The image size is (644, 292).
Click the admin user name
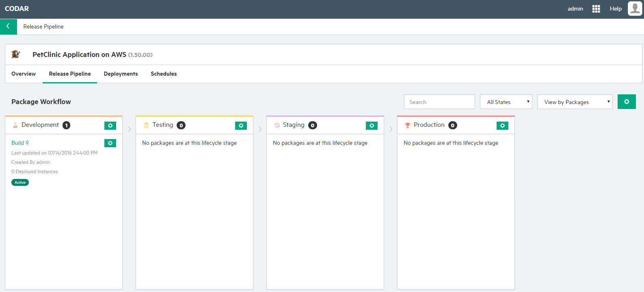575,9
